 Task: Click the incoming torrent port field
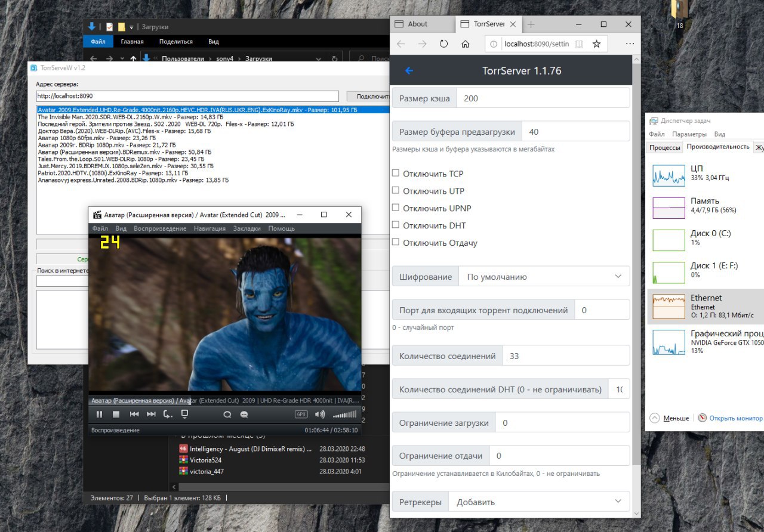coord(602,310)
